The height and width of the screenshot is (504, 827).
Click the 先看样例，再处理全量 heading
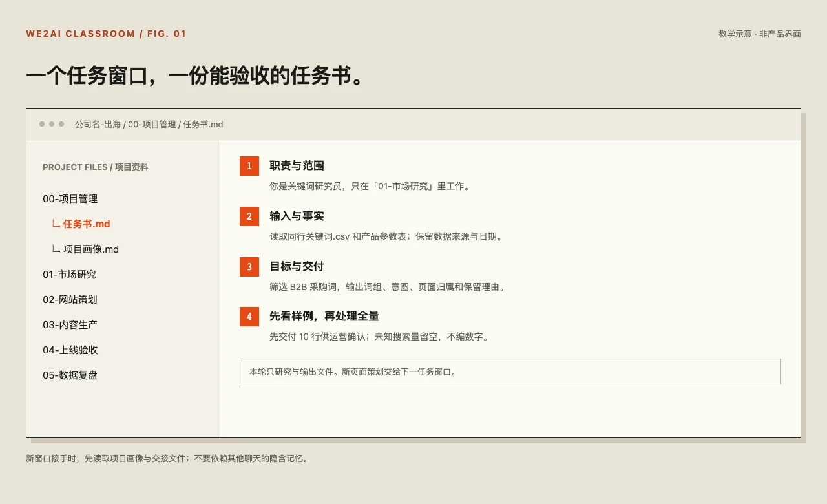point(324,317)
